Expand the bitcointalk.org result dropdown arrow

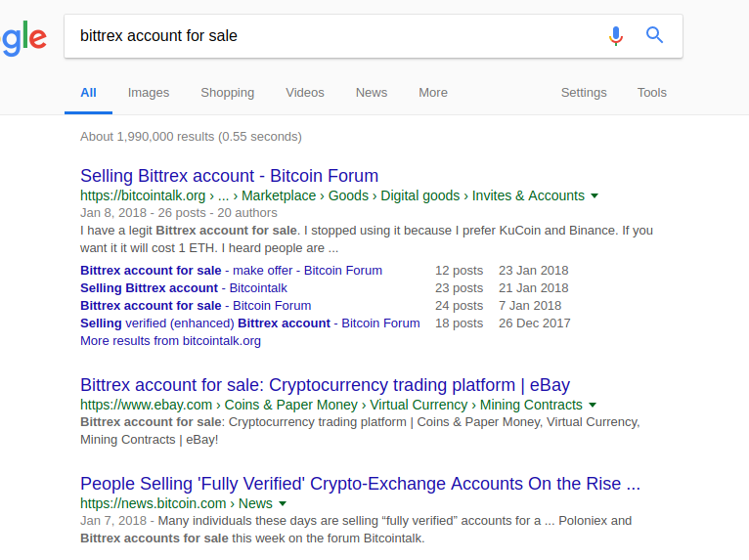coord(595,195)
